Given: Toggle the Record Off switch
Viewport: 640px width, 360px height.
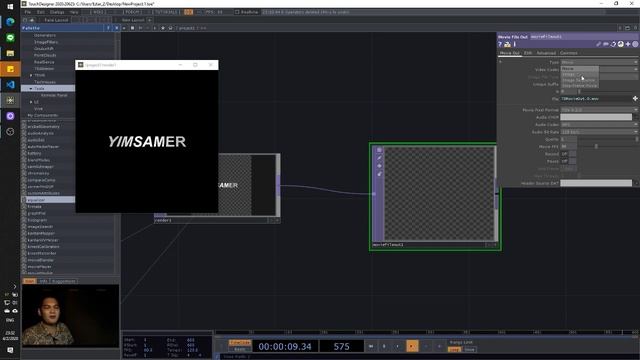Looking at the screenshot, I should 568,154.
